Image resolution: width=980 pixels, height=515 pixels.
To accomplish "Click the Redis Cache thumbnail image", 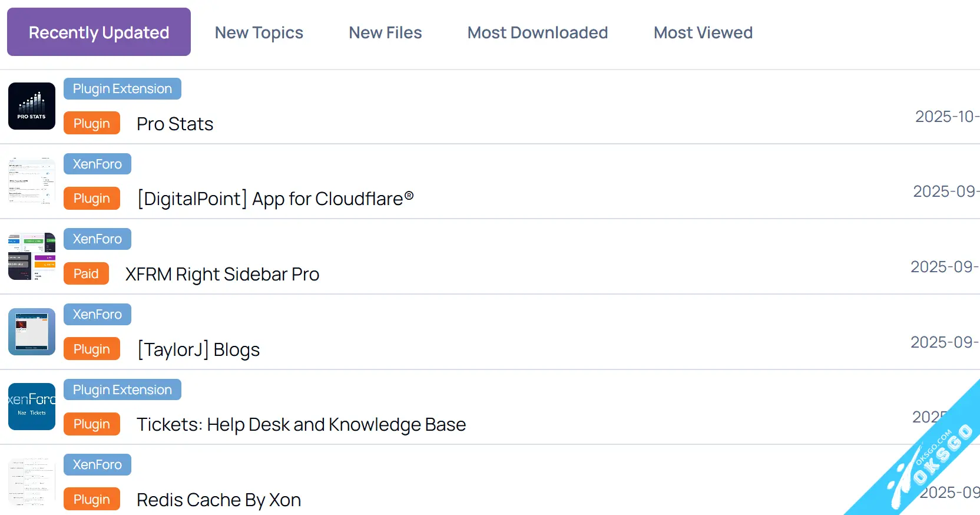I will click(32, 482).
